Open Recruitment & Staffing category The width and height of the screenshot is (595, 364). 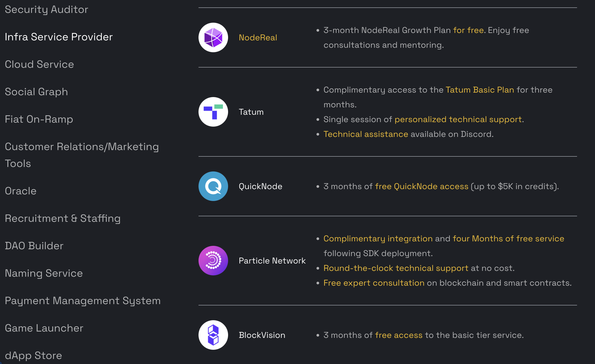coord(63,218)
